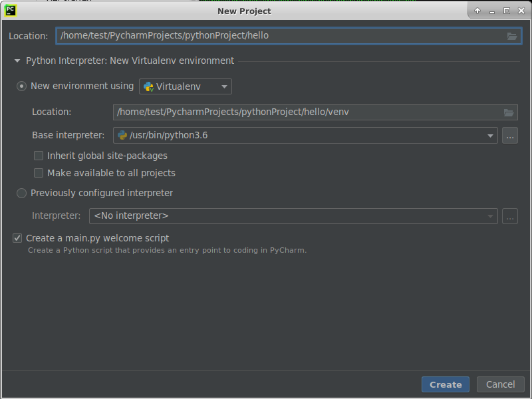Click the Python Interpreter: New Virtualenv environment heading
The height and width of the screenshot is (399, 532).
(130, 61)
